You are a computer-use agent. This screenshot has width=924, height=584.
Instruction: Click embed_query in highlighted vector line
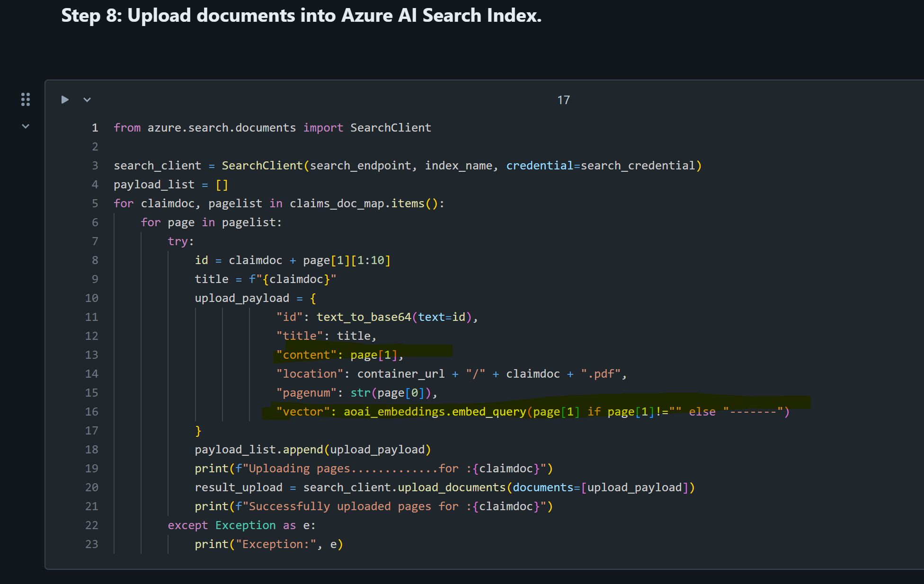point(489,412)
